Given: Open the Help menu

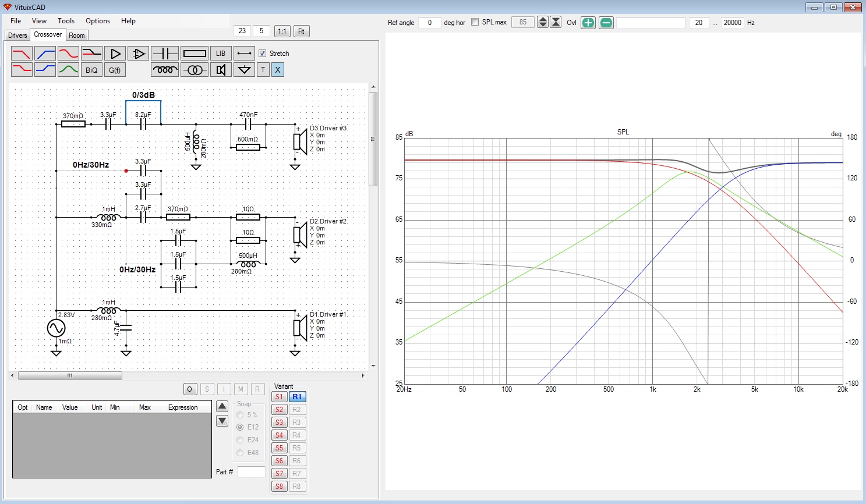Looking at the screenshot, I should click(x=128, y=21).
